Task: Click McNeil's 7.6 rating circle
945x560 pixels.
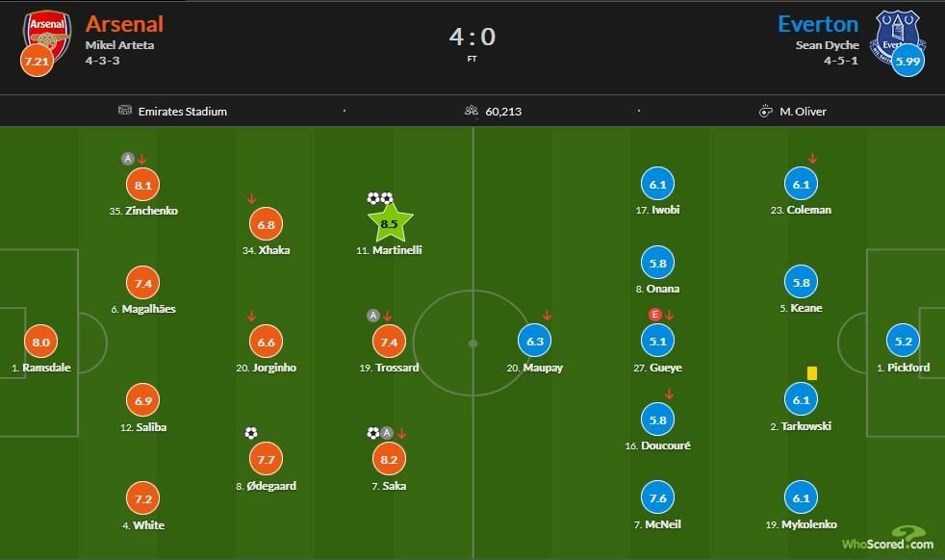Action: pos(659,497)
